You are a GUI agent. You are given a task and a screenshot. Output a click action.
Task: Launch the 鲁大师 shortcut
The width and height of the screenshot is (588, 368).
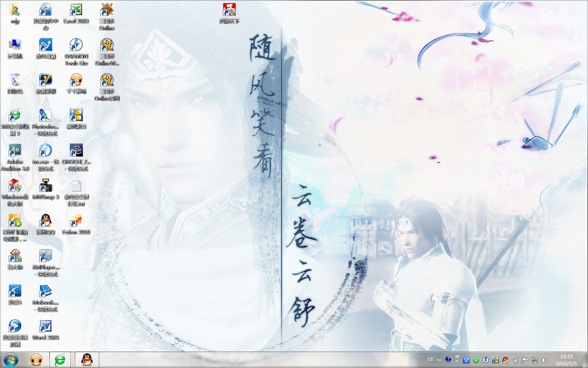(15, 260)
